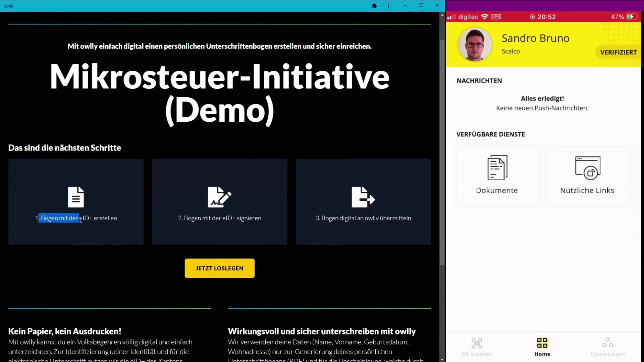
Task: Click the signature pen icon for step 2
Action: 219,197
